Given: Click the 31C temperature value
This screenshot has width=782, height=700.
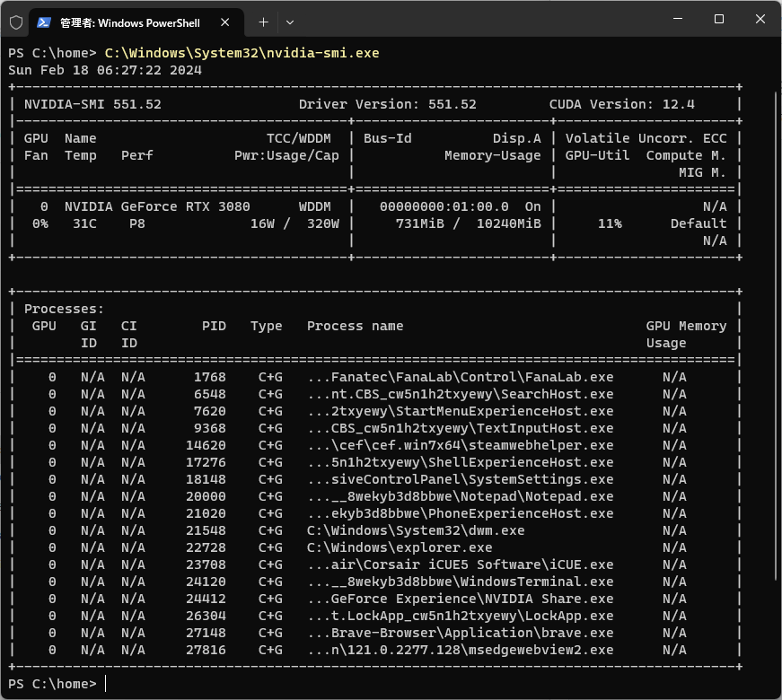Looking at the screenshot, I should (84, 223).
